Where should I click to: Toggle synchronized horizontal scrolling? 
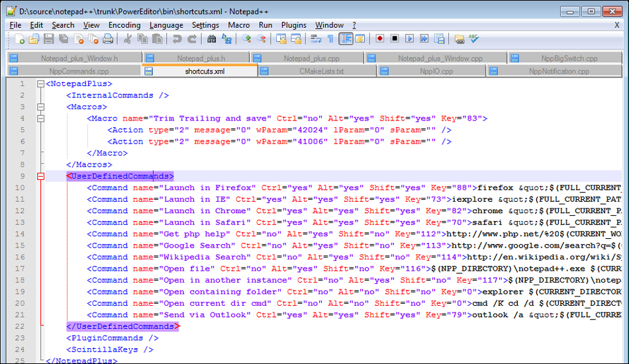pyautogui.click(x=296, y=39)
